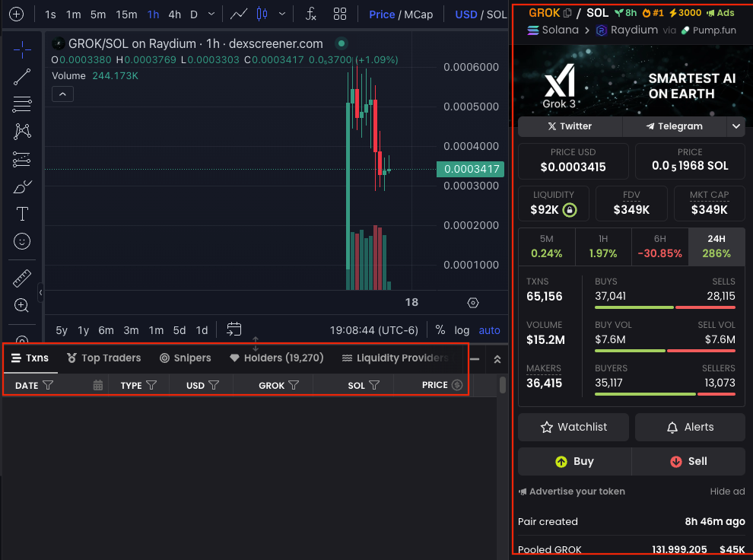753x560 pixels.
Task: Open the Fibonacci retracement lines tool
Action: point(22,104)
